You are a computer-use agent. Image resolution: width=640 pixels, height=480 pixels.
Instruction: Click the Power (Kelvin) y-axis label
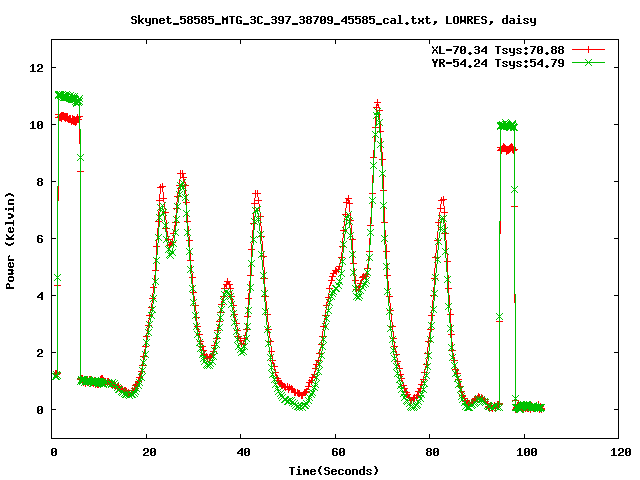tap(10, 241)
